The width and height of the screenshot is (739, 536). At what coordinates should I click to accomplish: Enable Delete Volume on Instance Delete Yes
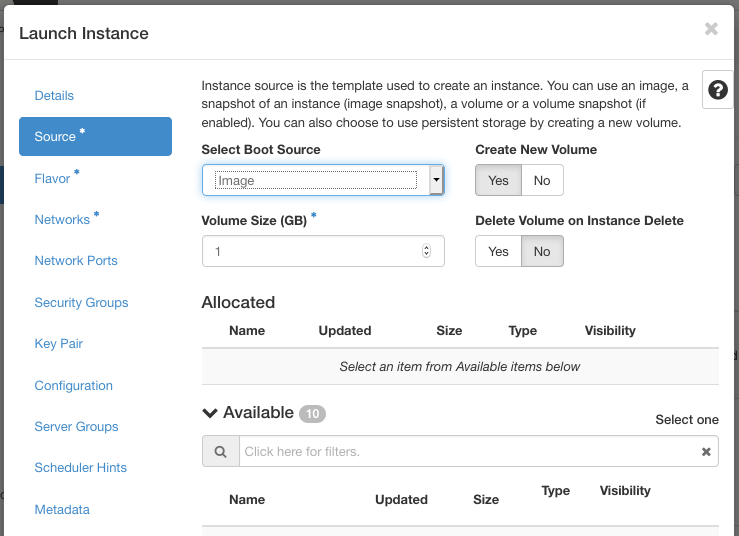point(498,251)
